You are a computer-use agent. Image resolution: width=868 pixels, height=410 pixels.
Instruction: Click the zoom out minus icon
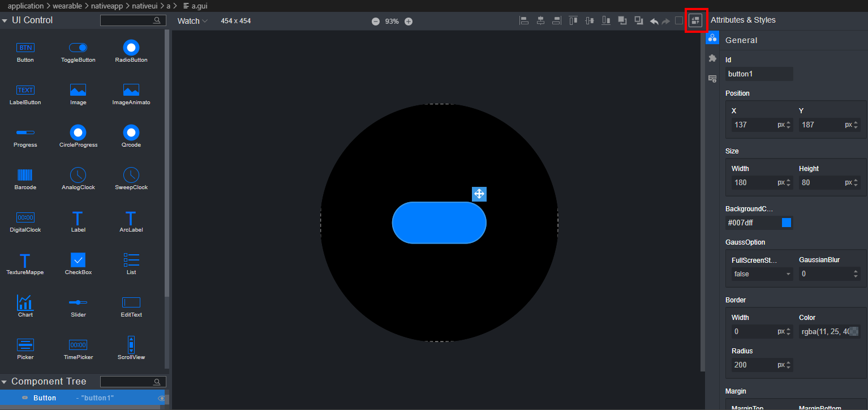click(x=376, y=22)
